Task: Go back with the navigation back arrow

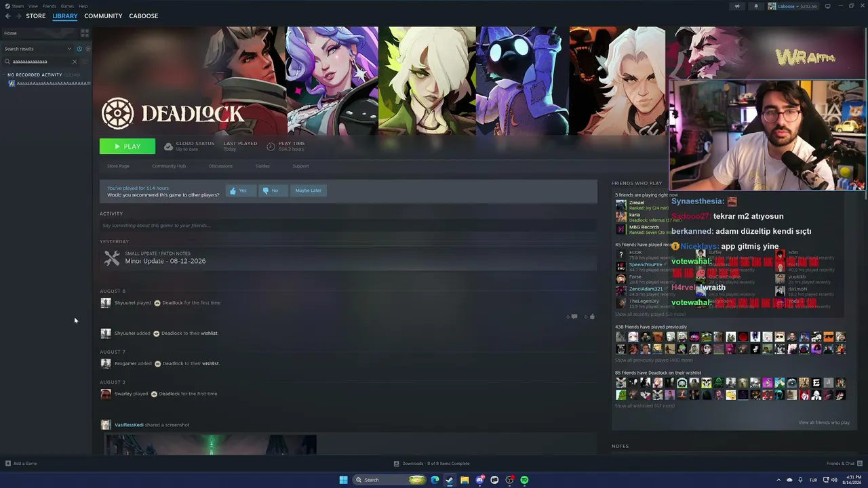Action: [8, 16]
